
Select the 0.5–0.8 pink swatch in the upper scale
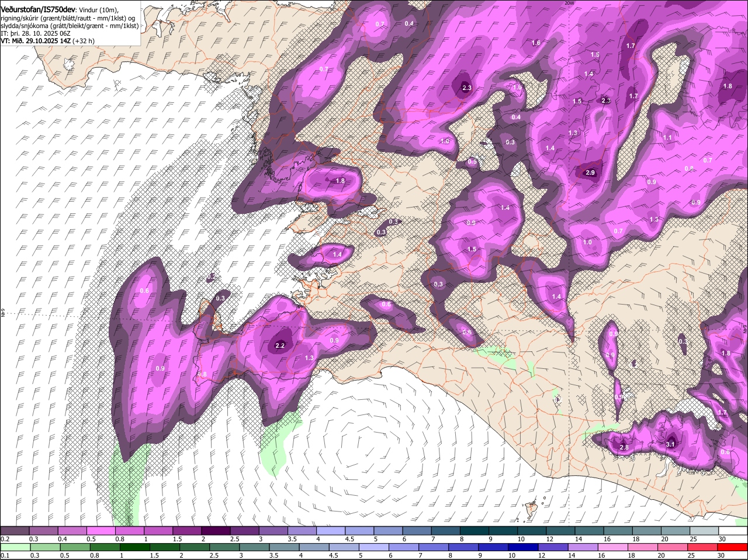tap(101, 530)
